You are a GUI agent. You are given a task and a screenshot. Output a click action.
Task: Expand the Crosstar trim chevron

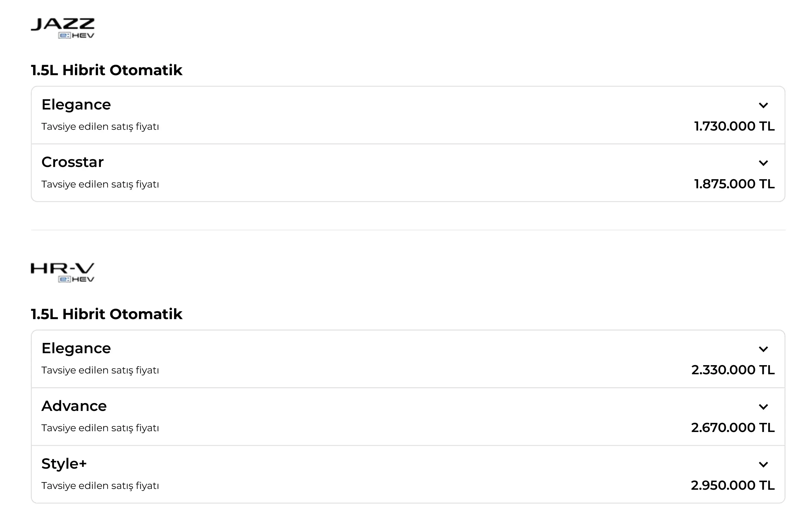[x=763, y=163]
